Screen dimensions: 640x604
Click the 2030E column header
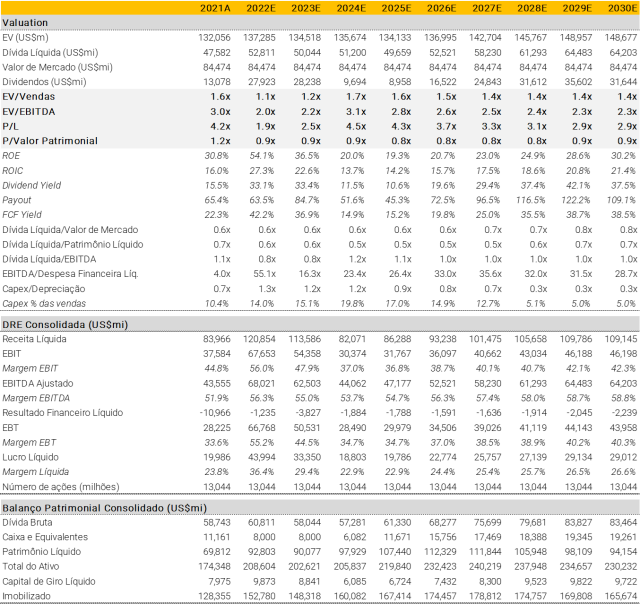(622, 7)
